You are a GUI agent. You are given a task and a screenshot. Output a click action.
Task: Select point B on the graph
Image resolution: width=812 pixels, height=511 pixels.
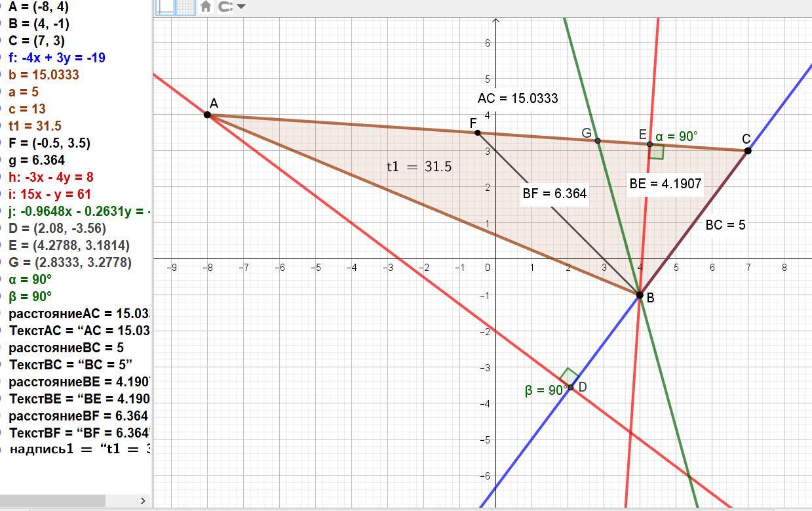pos(640,295)
